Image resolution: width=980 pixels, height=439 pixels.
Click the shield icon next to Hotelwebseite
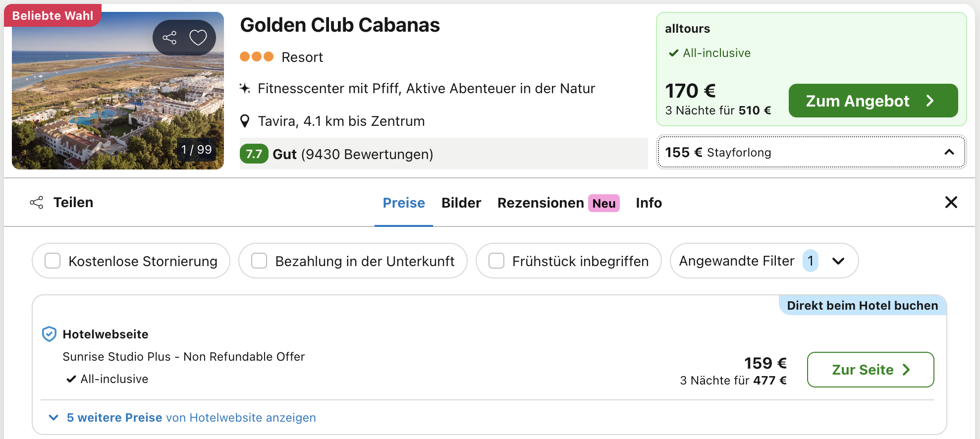click(49, 334)
